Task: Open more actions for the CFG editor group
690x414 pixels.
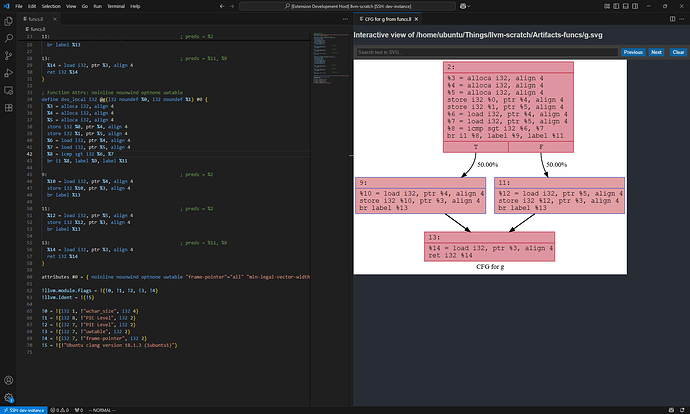Action: click(x=681, y=17)
